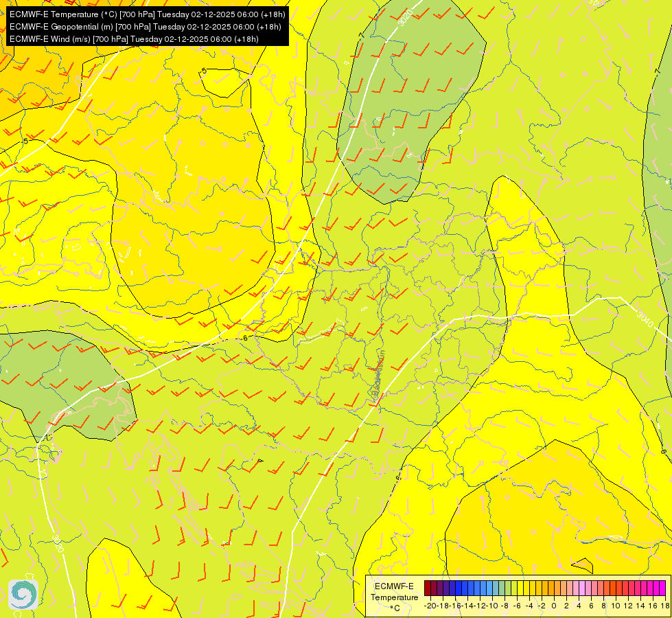Click the ECMWF-E label inside the legend box
This screenshot has height=618, width=672.
[x=394, y=586]
